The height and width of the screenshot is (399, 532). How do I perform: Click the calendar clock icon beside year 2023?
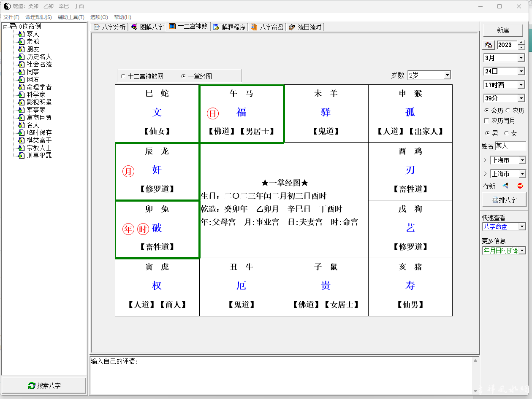click(489, 45)
